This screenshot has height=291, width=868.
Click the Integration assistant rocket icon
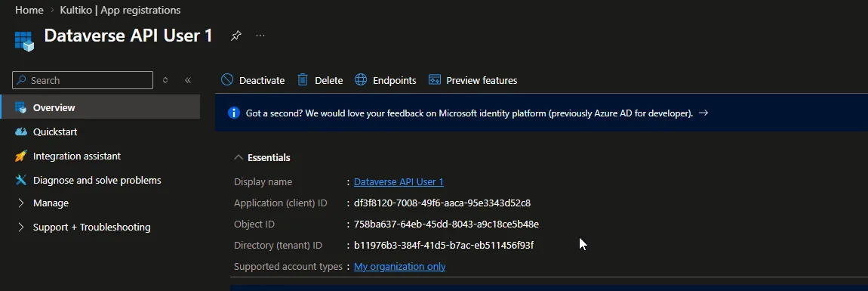(x=21, y=156)
